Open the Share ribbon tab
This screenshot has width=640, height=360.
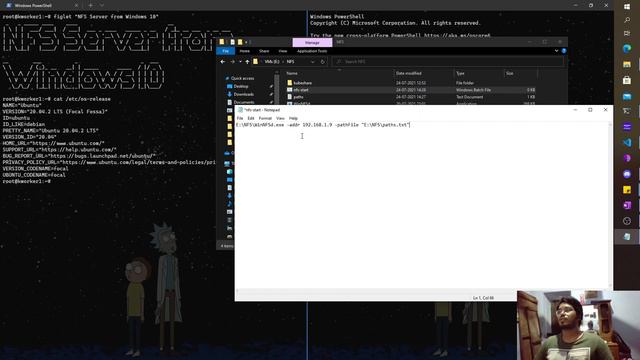264,51
